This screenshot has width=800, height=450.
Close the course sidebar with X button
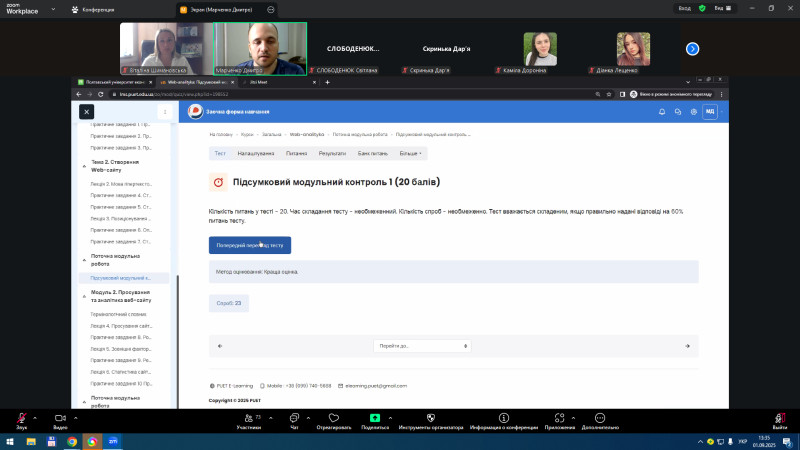[x=87, y=112]
